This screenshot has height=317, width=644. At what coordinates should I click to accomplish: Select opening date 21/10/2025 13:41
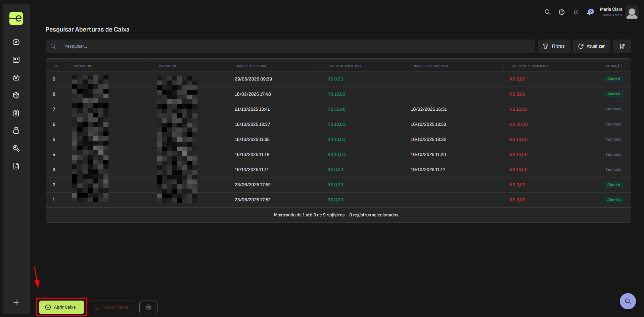point(252,109)
